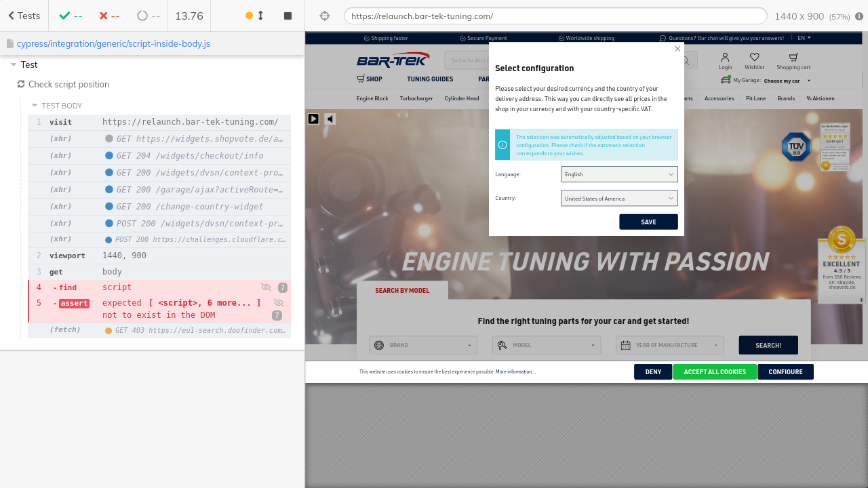Viewport: 868px width, 488px height.
Task: Click the hidden-element eye icon on assert row
Action: pyautogui.click(x=278, y=303)
